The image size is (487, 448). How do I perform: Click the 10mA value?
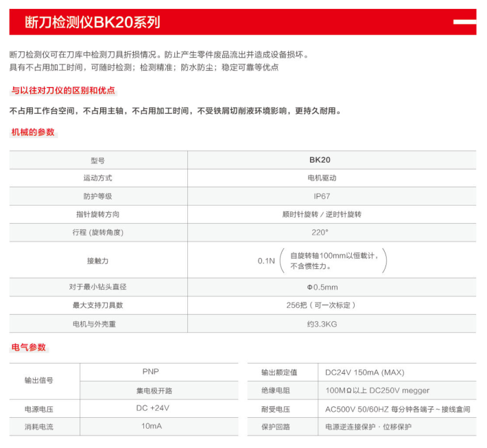click(152, 426)
